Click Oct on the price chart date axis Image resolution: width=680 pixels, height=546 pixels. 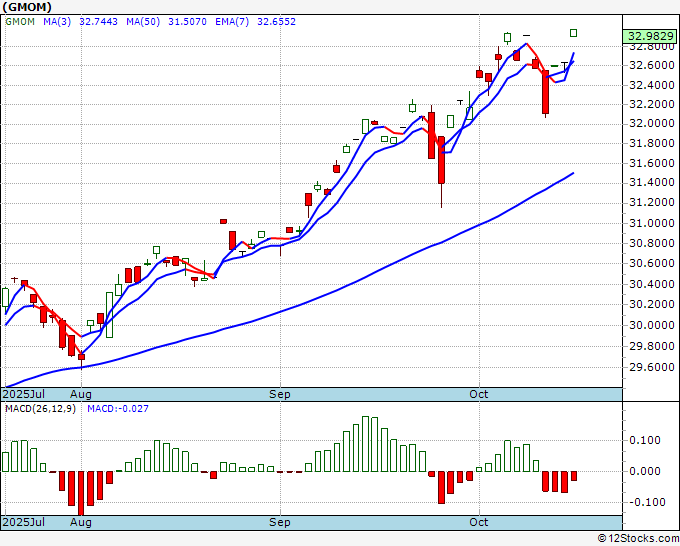(x=479, y=394)
